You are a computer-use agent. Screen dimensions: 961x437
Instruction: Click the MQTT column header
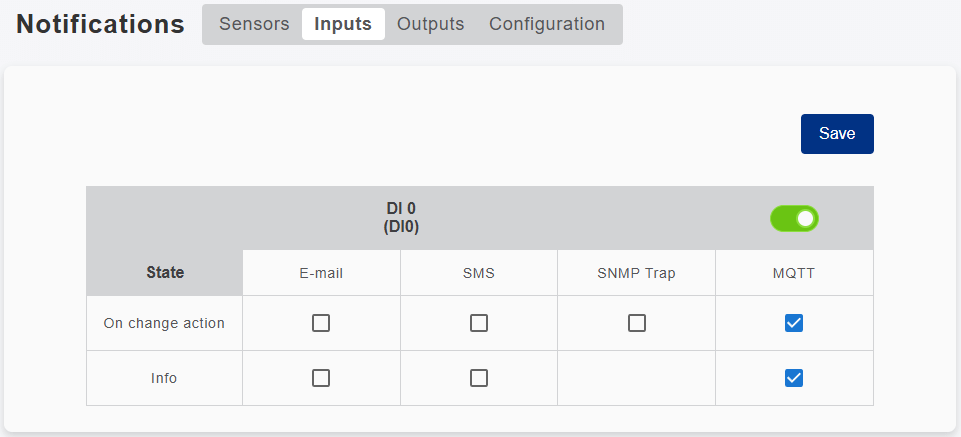(794, 273)
